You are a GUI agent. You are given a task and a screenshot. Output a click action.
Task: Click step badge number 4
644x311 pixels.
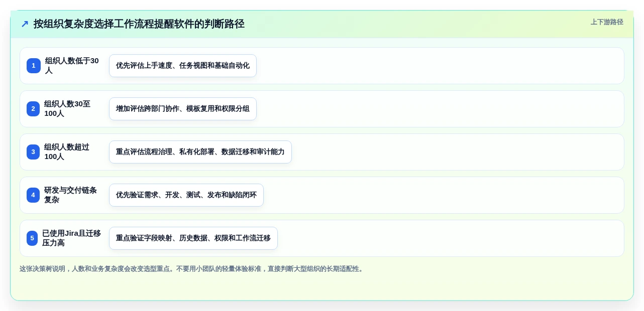(33, 195)
